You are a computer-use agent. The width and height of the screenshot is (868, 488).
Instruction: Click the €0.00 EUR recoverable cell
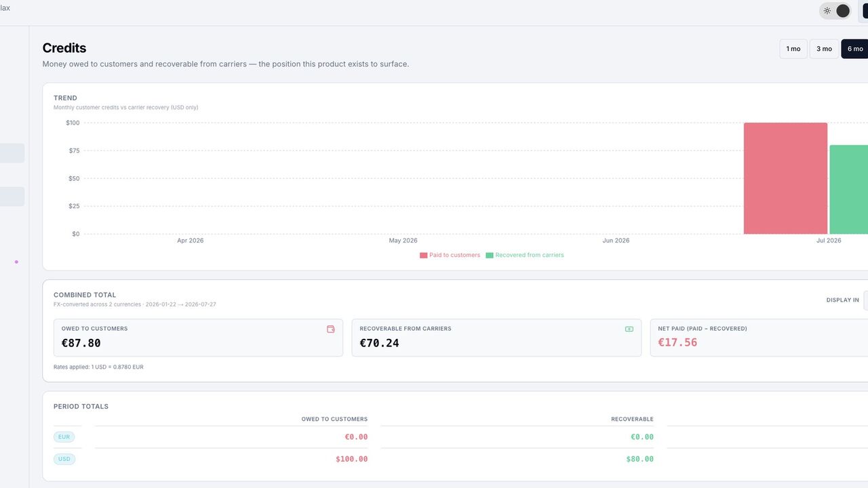point(642,437)
